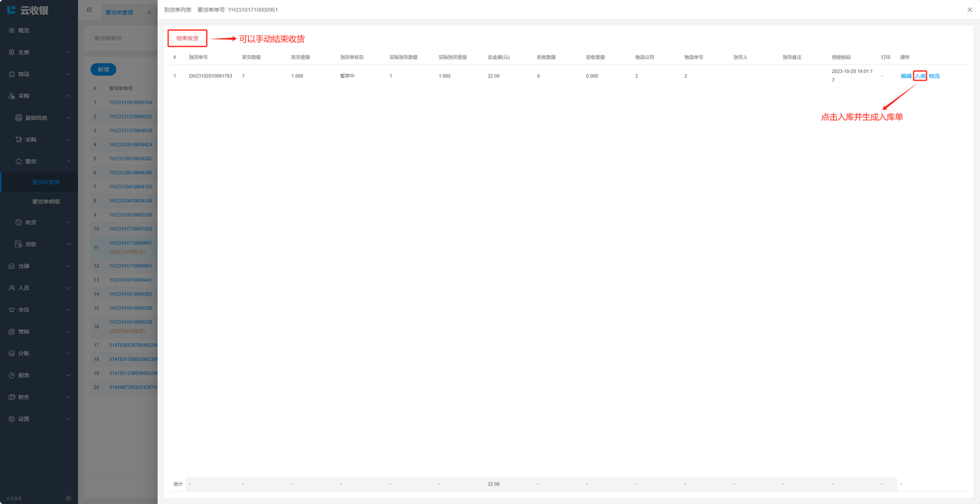Open 物流 link for order DH23102010001763
This screenshot has height=504, width=980.
pyautogui.click(x=934, y=76)
